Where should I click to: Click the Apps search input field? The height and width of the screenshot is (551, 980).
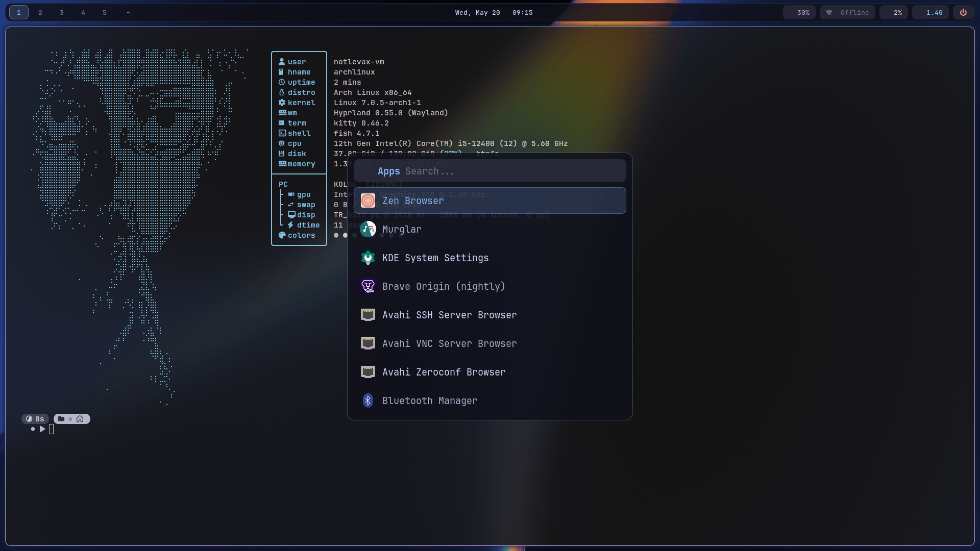coord(490,171)
